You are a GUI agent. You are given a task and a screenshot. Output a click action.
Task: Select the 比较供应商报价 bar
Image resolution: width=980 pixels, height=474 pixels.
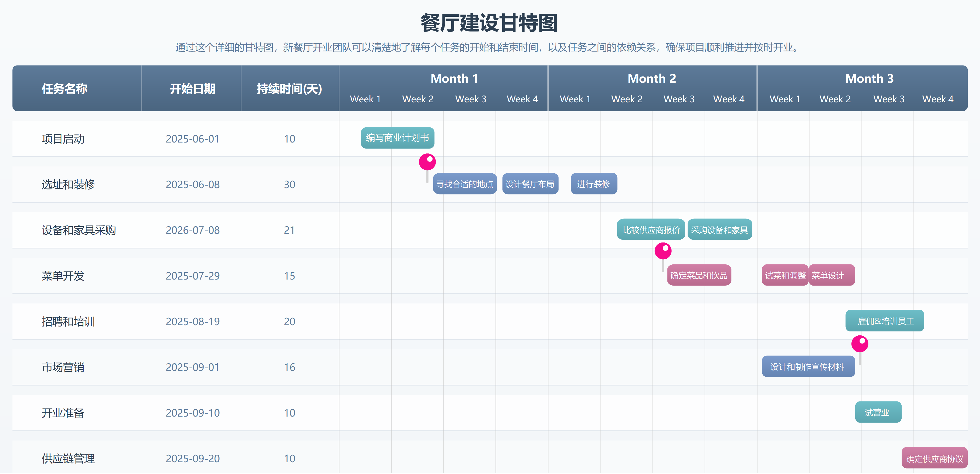tap(650, 230)
